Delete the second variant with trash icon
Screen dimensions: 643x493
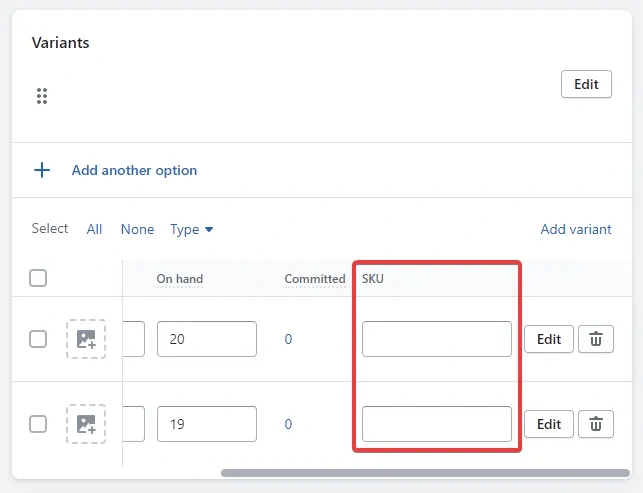click(596, 424)
